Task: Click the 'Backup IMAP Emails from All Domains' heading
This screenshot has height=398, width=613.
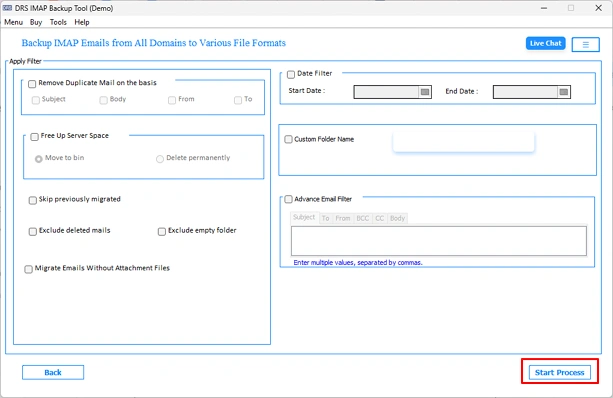Action: (x=154, y=43)
